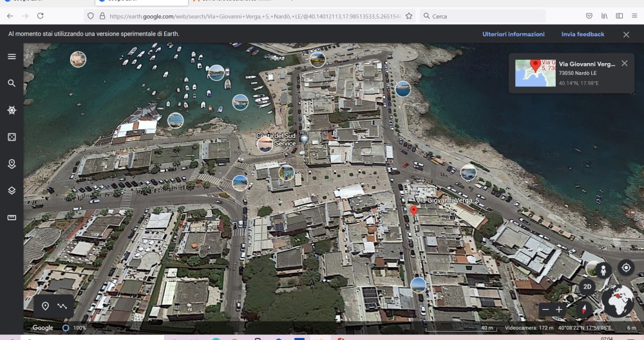The height and width of the screenshot is (340, 644).
Task: Click the Google logo in status bar
Action: [x=43, y=328]
